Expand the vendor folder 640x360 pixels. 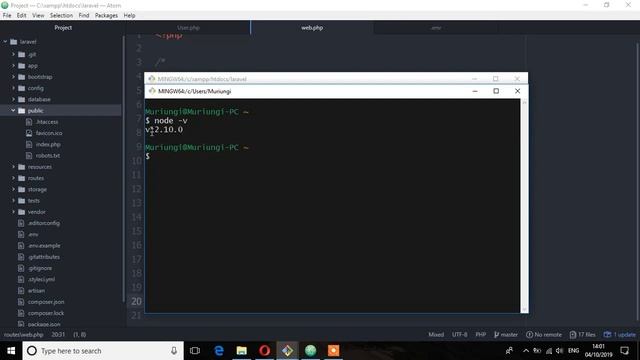13,212
